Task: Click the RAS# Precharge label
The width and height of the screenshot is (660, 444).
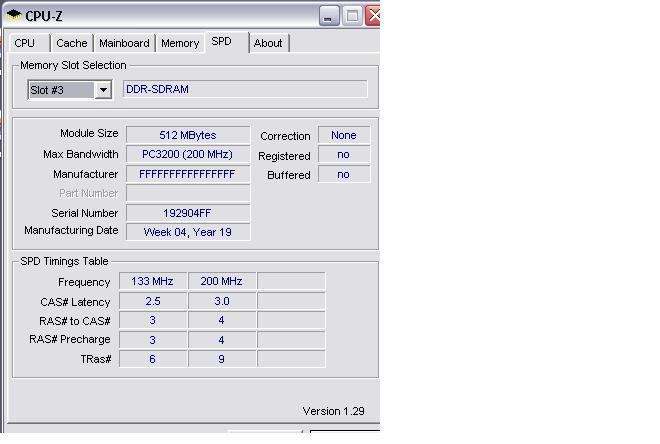Action: 70,339
